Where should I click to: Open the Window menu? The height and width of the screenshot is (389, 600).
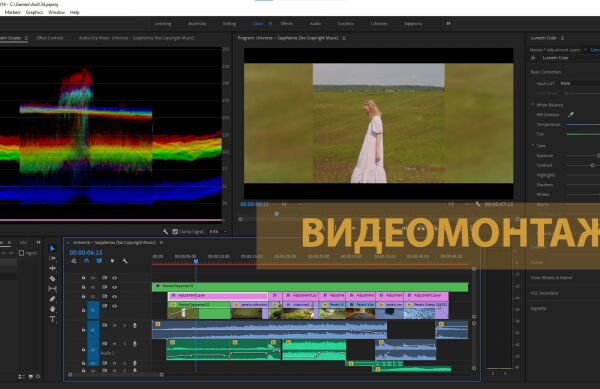[x=57, y=12]
